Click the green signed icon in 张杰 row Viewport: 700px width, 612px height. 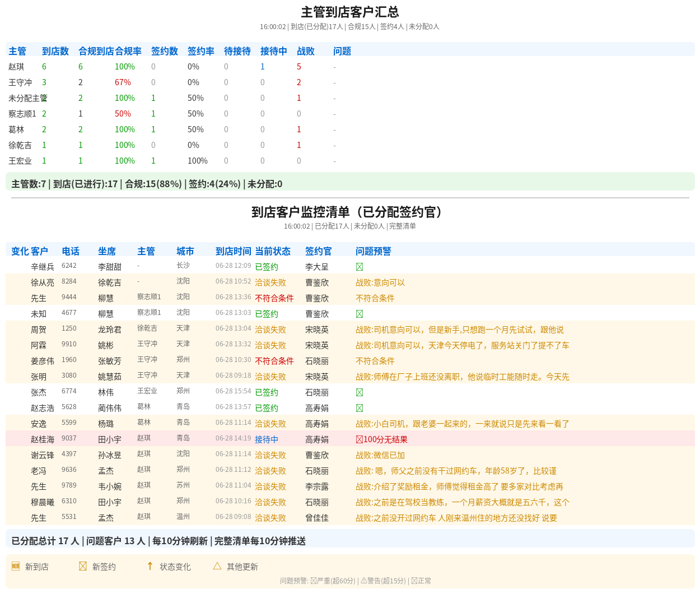[360, 393]
